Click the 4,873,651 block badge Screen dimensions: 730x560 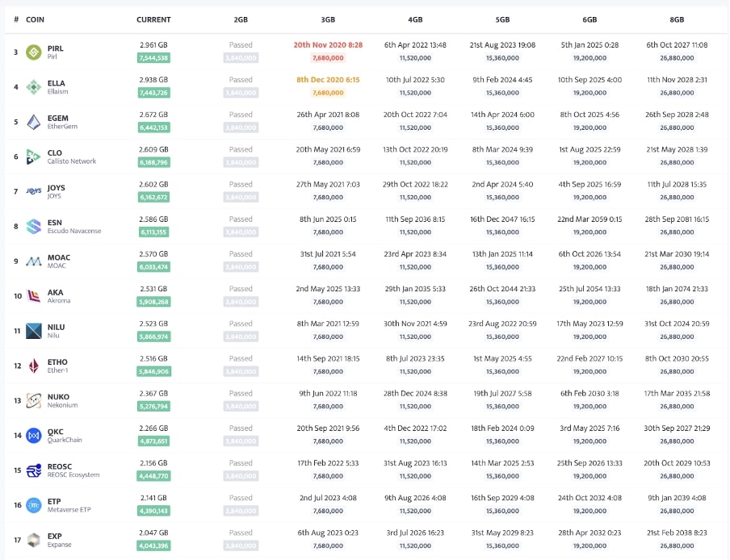[x=153, y=441]
